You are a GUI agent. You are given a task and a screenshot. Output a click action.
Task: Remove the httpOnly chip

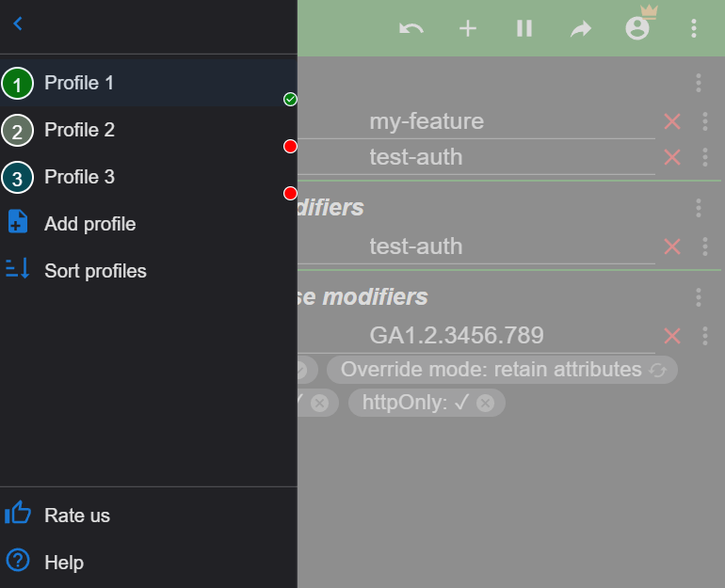485,404
